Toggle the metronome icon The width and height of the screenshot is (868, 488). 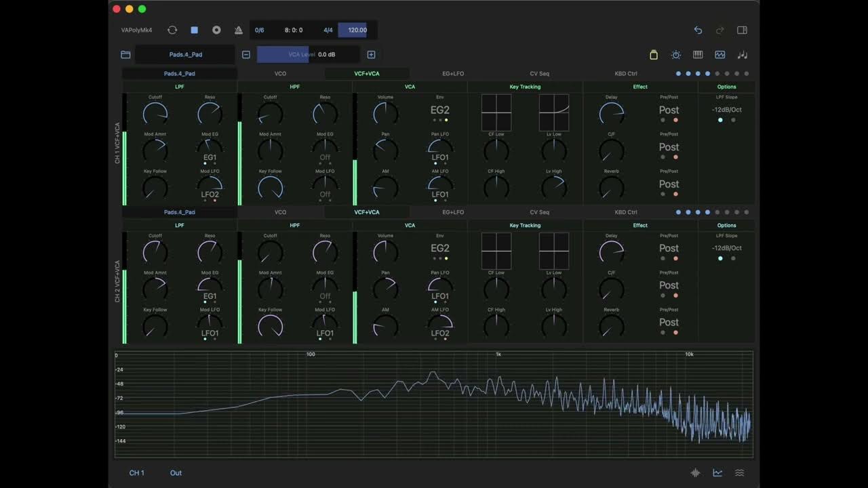click(238, 30)
